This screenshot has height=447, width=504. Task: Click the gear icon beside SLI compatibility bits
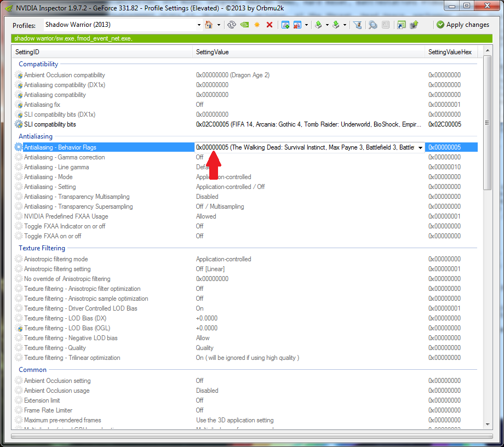pyautogui.click(x=19, y=124)
